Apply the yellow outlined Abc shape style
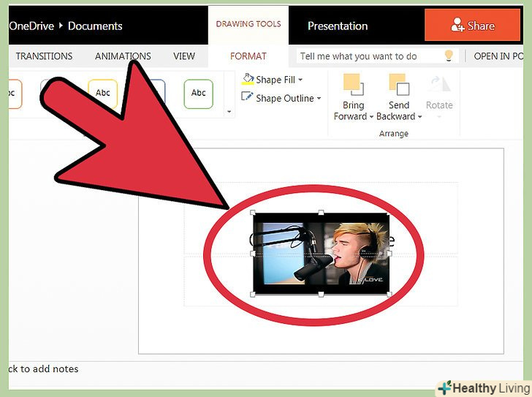 point(103,94)
